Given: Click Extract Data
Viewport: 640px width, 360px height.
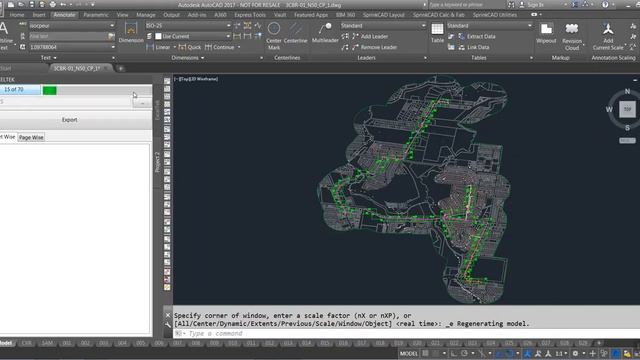Looking at the screenshot, I should pos(476,36).
